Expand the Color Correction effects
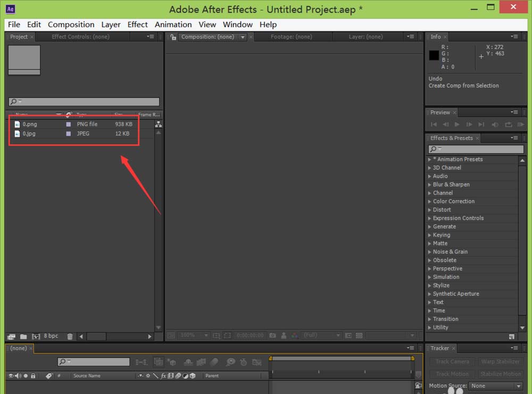This screenshot has height=394, width=532. pyautogui.click(x=429, y=202)
